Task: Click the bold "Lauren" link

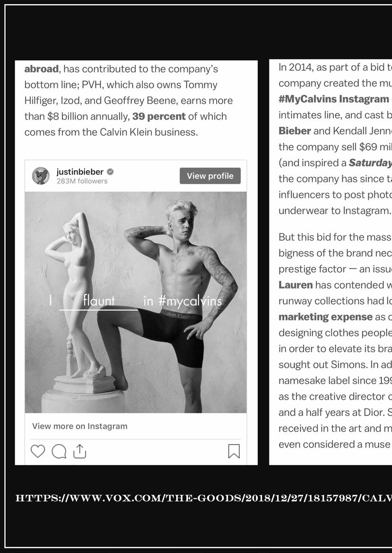Action: pyautogui.click(x=296, y=285)
